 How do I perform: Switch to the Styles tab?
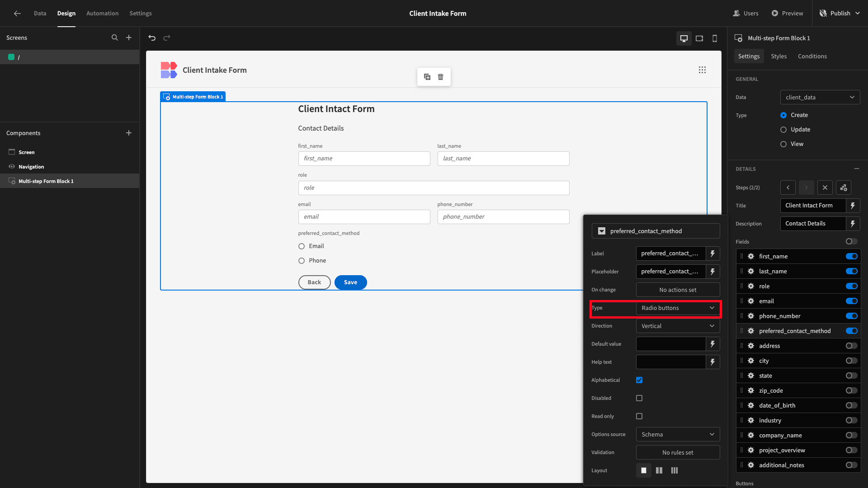point(778,56)
